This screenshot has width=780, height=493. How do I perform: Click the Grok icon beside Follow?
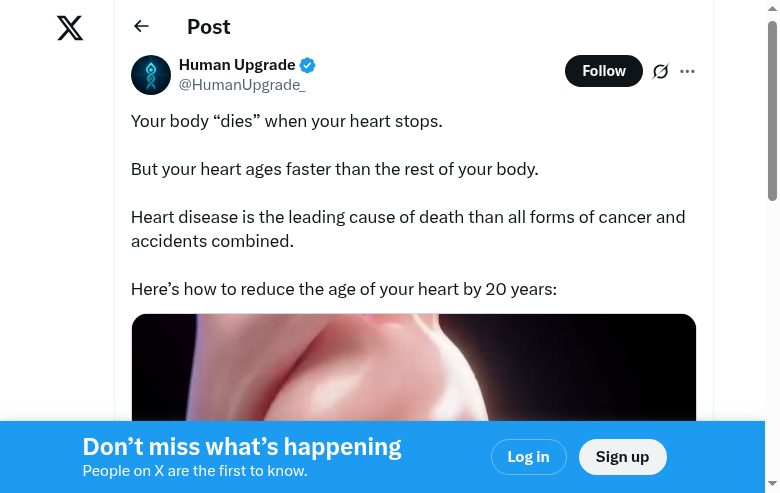[x=660, y=71]
